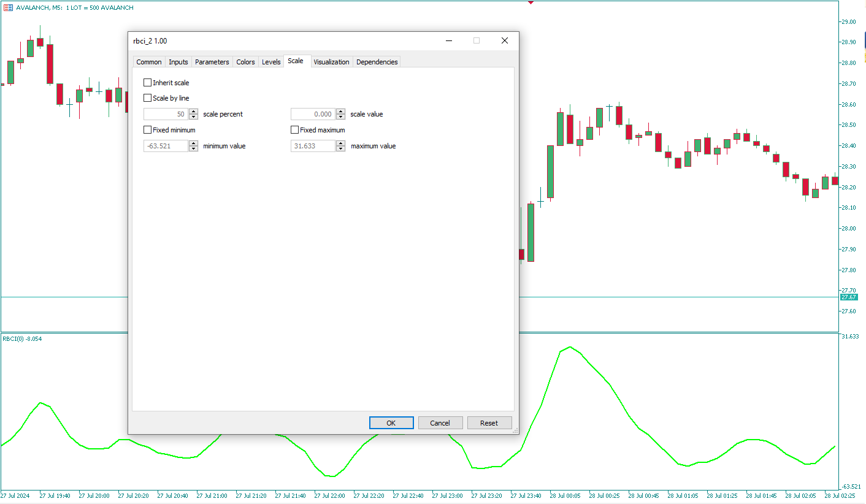
Task: Decrease scale value with down arrow
Action: pyautogui.click(x=341, y=117)
